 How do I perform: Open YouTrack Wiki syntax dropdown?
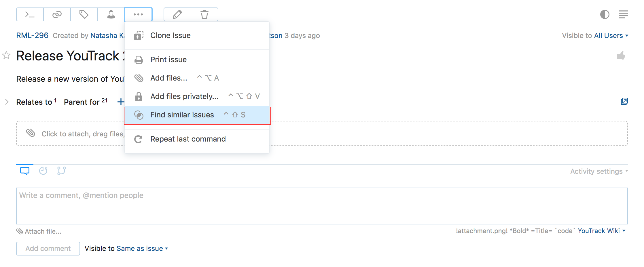[602, 231]
